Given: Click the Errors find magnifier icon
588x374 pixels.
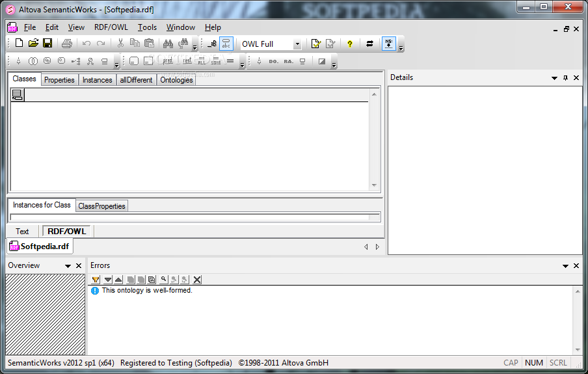Looking at the screenshot, I should 163,280.
